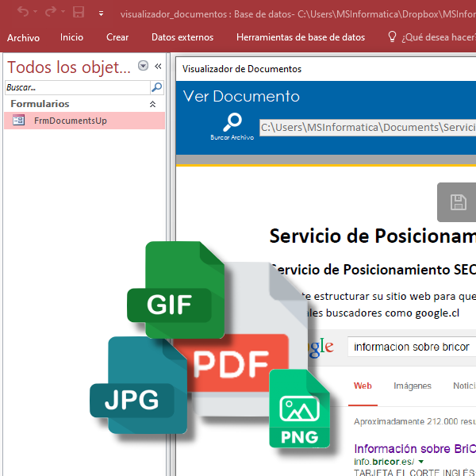Click the green dropdown arrow by info.bricor.es
The height and width of the screenshot is (476, 476).
click(421, 462)
